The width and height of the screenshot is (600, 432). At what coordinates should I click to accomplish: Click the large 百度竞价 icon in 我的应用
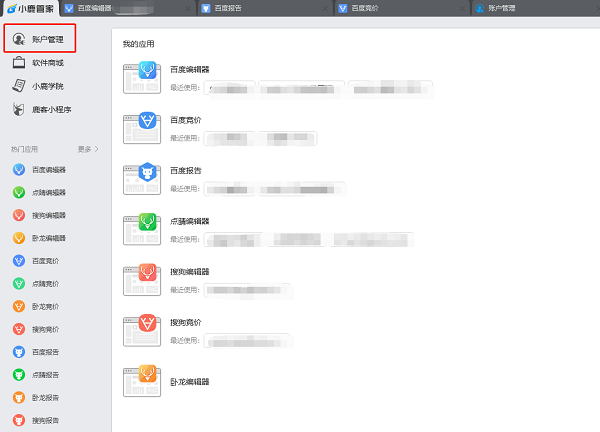pos(142,128)
